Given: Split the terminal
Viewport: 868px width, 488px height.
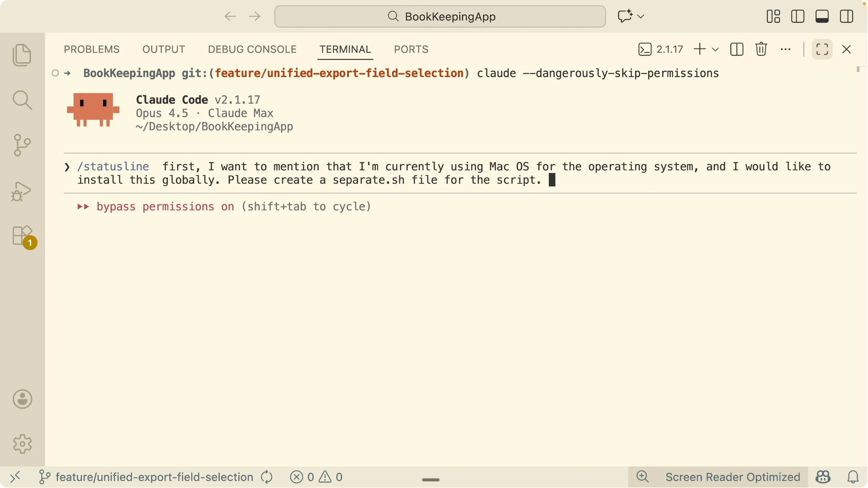Looking at the screenshot, I should click(x=737, y=49).
